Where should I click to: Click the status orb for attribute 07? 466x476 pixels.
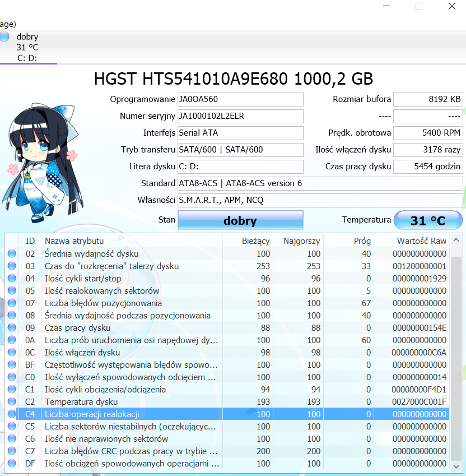click(x=12, y=303)
